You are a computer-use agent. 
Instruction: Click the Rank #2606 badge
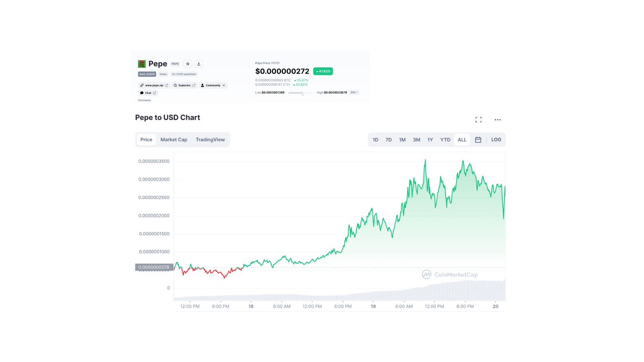(x=147, y=74)
